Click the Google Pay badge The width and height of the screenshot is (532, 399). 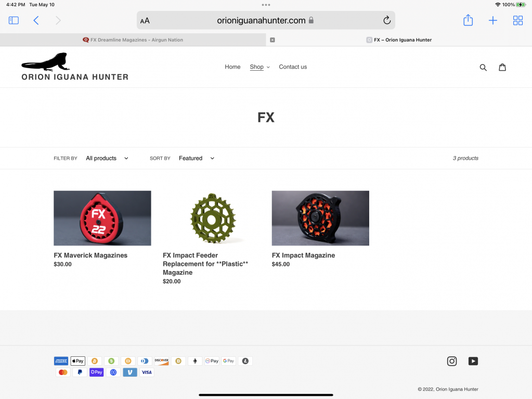[x=228, y=361]
